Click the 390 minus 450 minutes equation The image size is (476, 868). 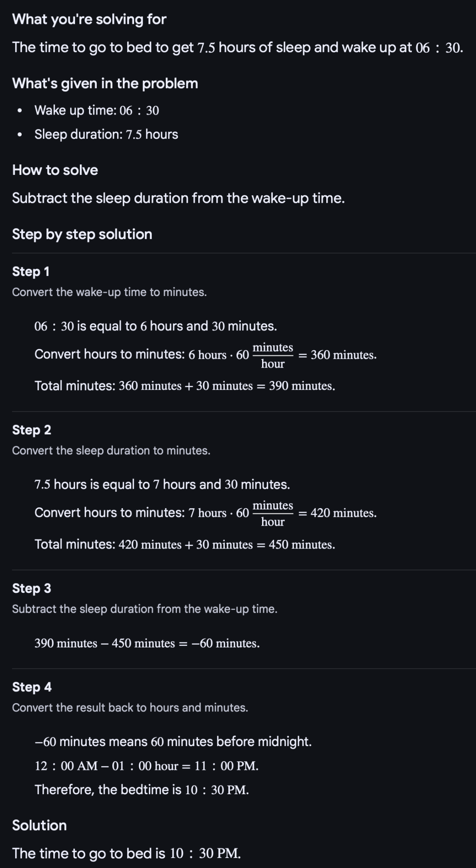147,643
